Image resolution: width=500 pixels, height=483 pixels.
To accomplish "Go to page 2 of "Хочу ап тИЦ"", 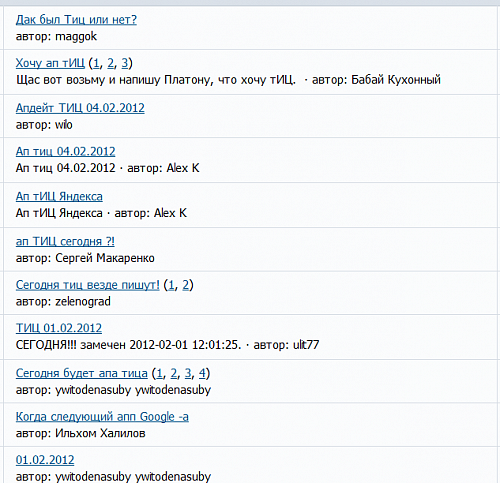I will point(110,63).
